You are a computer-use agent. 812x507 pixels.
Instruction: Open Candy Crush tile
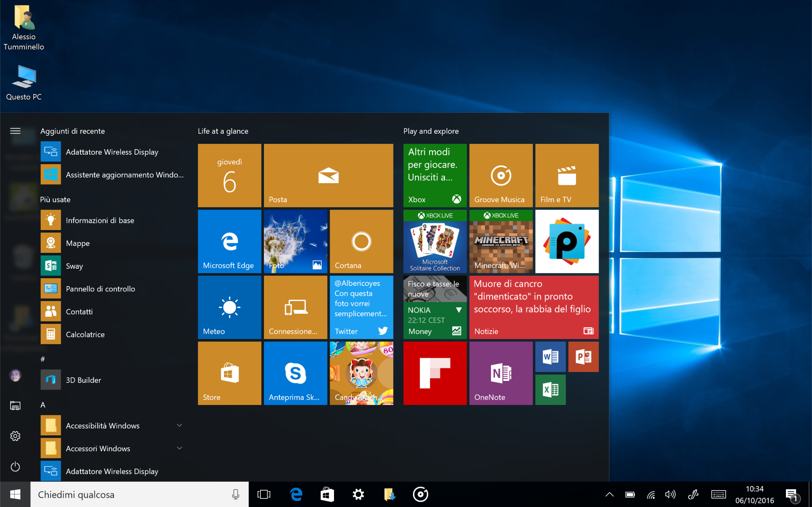pos(361,373)
